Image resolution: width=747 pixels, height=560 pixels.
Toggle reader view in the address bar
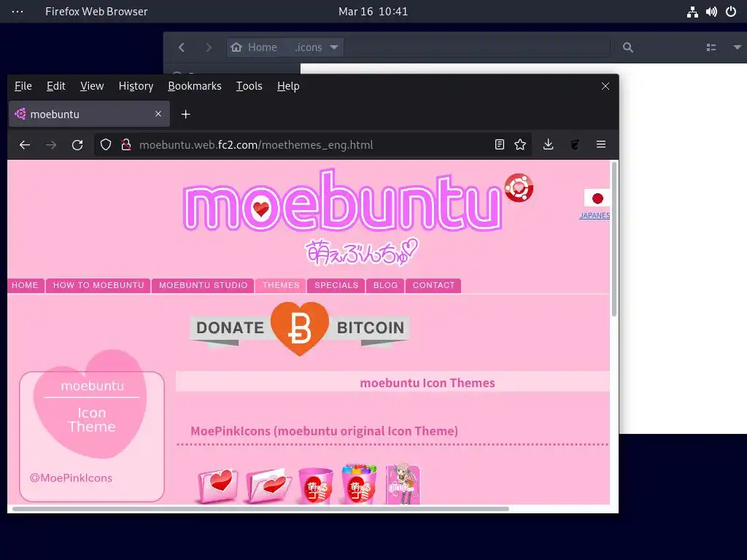pos(499,144)
